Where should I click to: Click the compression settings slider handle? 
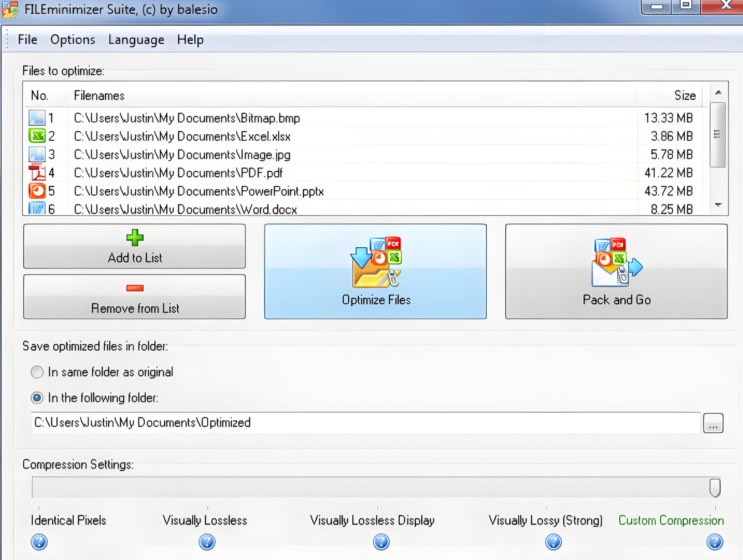point(715,488)
